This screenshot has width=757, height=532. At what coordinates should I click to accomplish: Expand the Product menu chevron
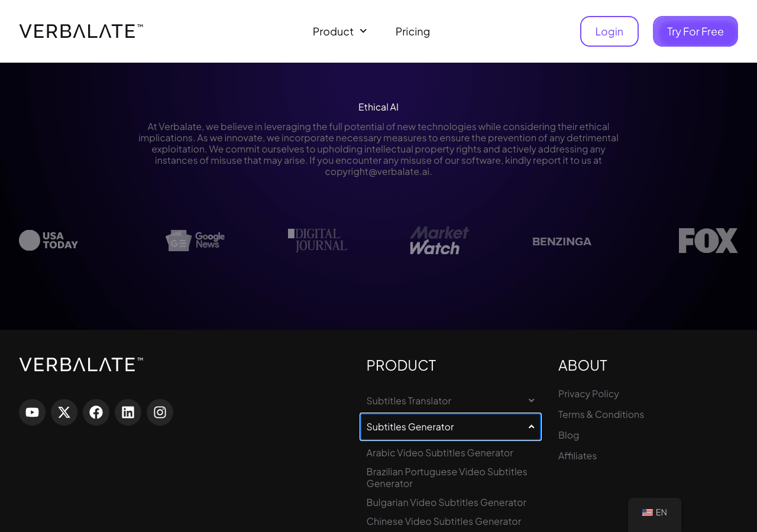pos(363,31)
